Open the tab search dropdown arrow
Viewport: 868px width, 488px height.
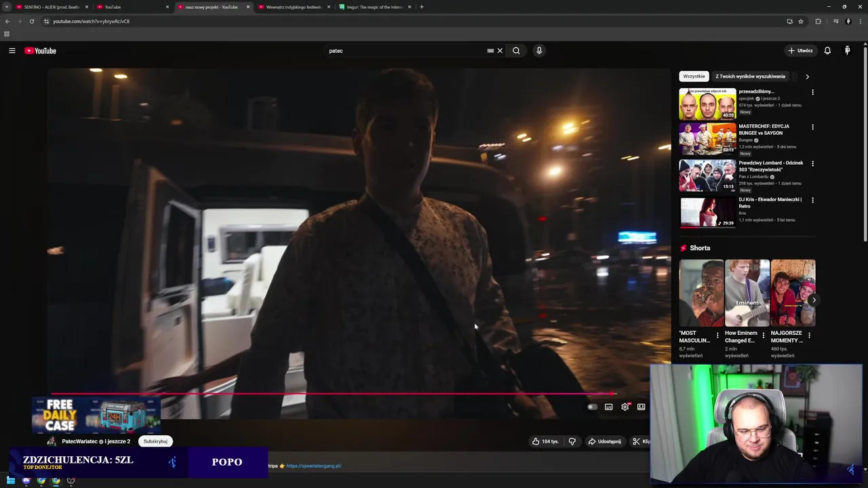[x=7, y=7]
